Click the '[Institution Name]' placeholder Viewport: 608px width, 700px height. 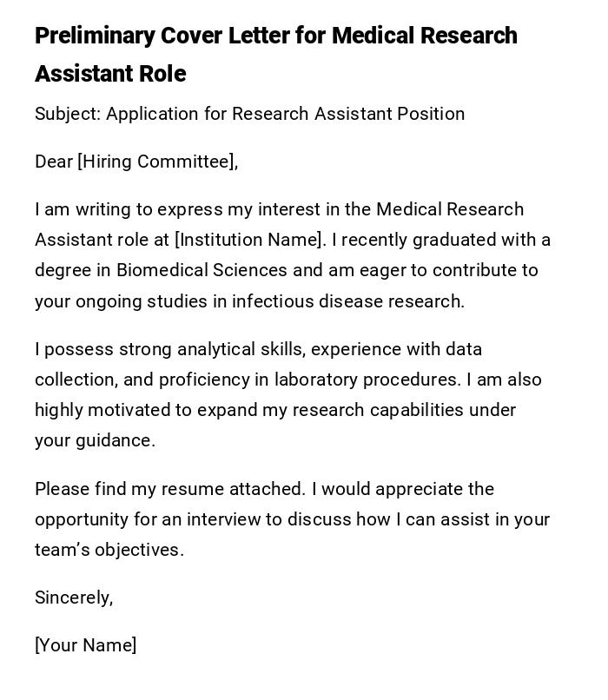click(x=248, y=240)
